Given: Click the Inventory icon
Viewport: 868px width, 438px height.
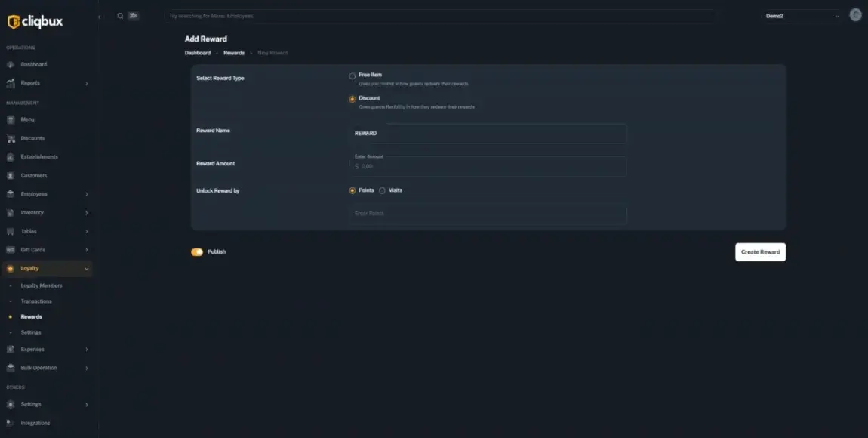Looking at the screenshot, I should coord(10,213).
